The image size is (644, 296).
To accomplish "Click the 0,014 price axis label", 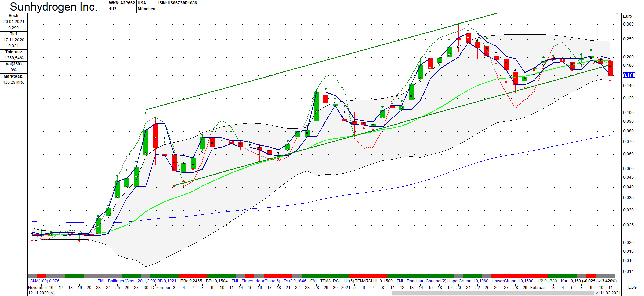I will coord(628,272).
